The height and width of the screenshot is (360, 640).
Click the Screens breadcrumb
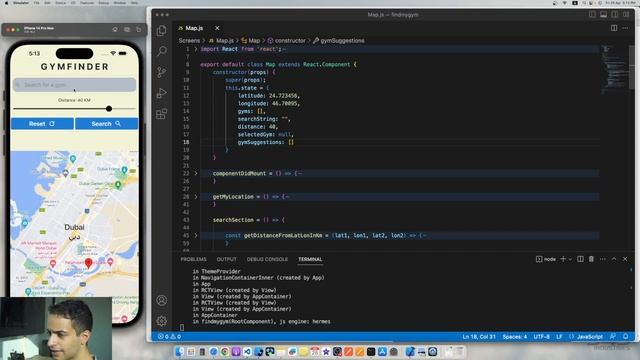[189, 40]
